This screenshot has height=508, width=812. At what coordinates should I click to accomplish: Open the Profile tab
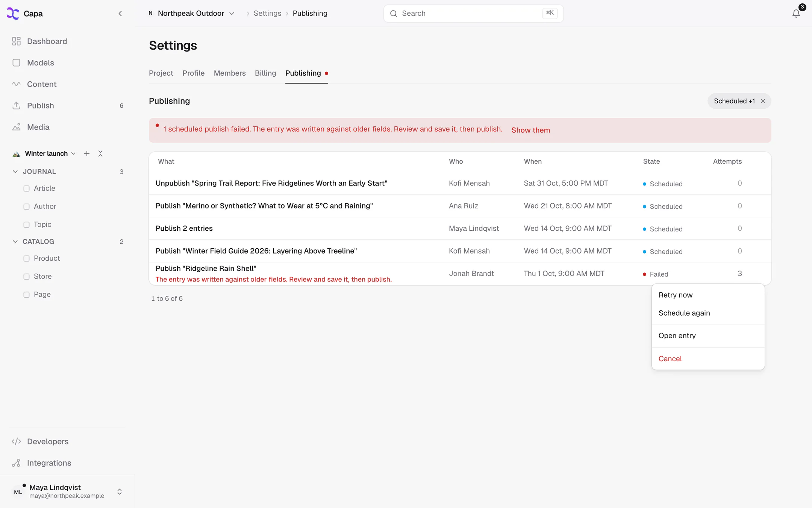pos(194,73)
